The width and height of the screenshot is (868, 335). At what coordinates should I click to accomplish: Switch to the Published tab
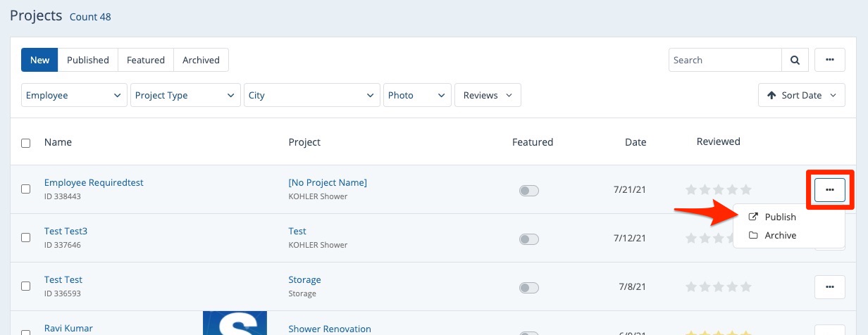click(x=88, y=61)
